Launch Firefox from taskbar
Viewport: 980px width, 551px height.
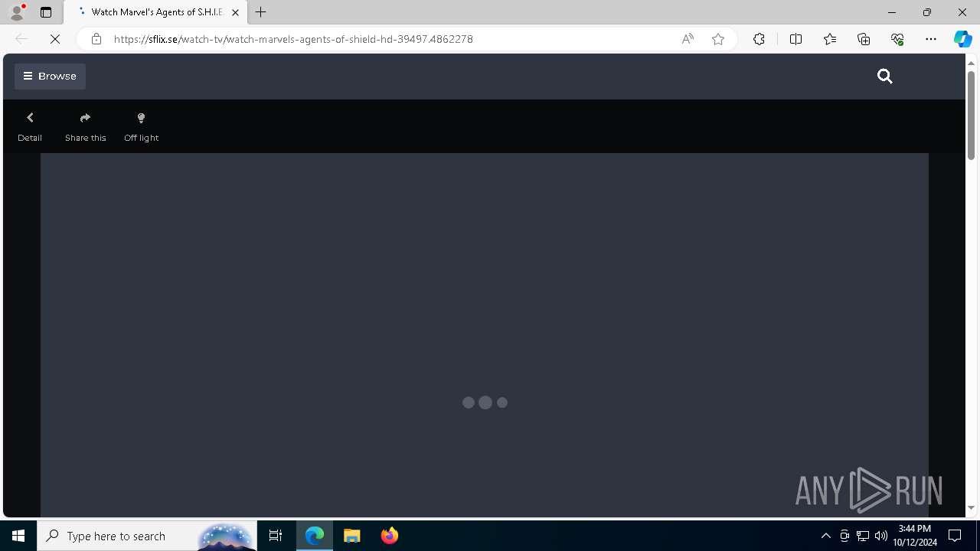pyautogui.click(x=390, y=536)
